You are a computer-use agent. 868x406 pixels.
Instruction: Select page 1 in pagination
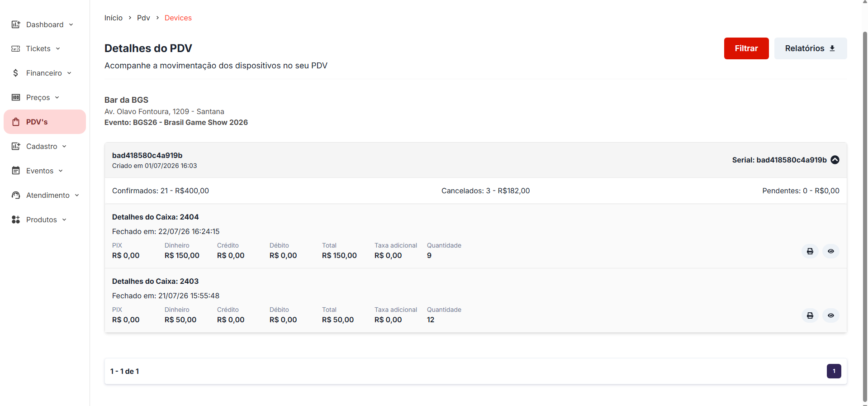pyautogui.click(x=834, y=371)
